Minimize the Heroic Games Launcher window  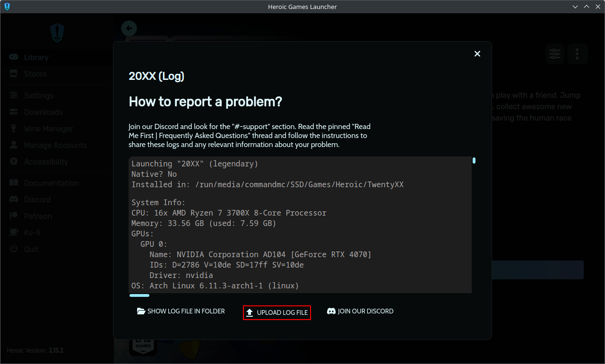coord(575,7)
